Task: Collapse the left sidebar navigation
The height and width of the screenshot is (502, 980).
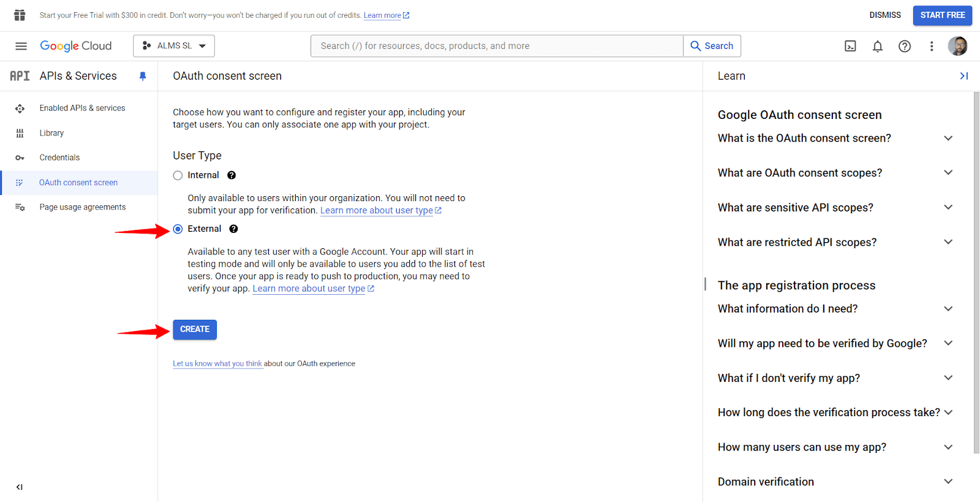Action: pyautogui.click(x=20, y=487)
